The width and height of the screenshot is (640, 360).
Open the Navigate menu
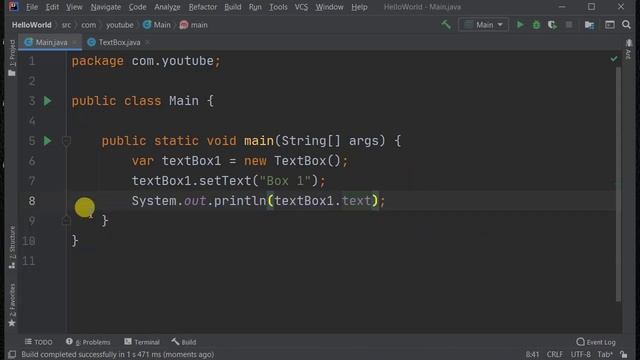pos(106,7)
